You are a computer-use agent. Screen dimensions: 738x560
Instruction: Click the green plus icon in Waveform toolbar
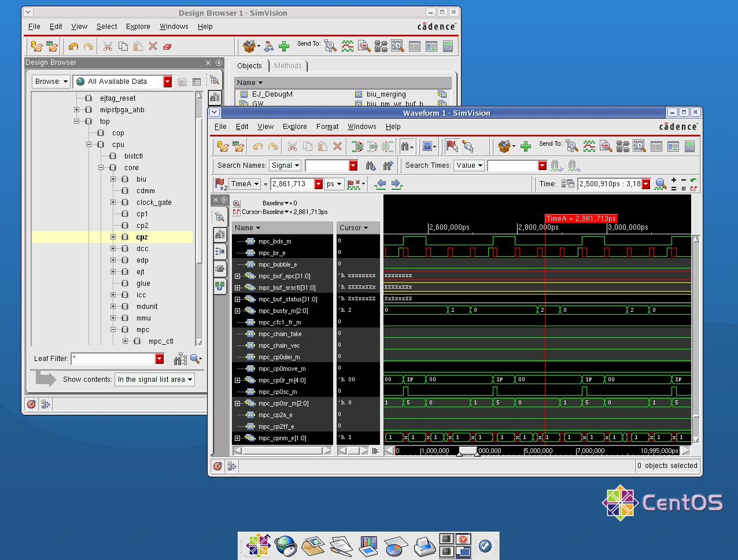click(525, 147)
